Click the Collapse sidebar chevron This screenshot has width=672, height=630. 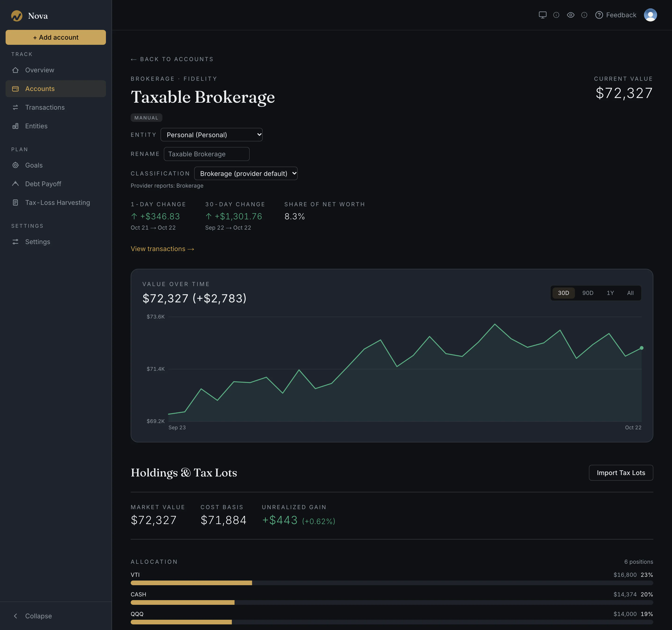[15, 616]
